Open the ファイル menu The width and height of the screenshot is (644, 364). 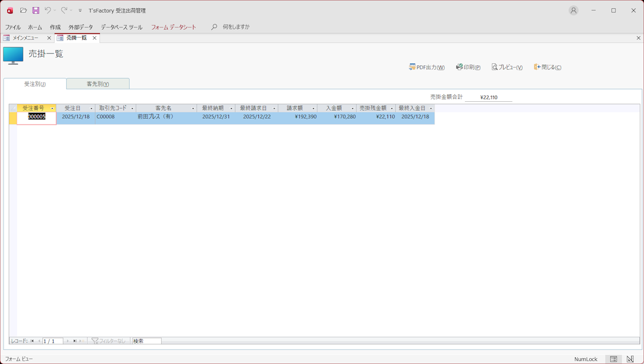(12, 27)
